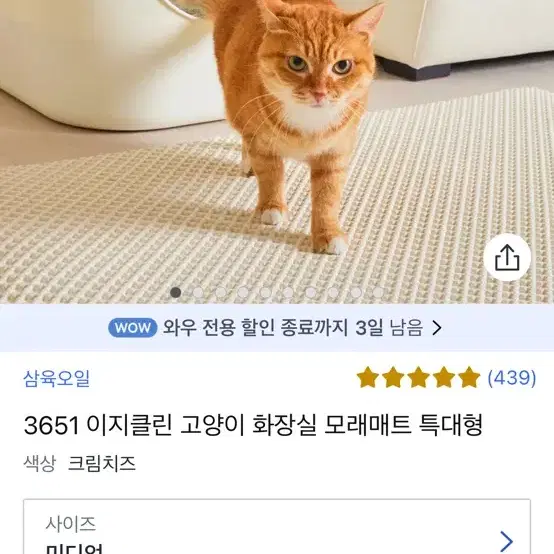The height and width of the screenshot is (554, 554).
Task: Tap the 3651 이지클린 product title
Action: (x=253, y=424)
